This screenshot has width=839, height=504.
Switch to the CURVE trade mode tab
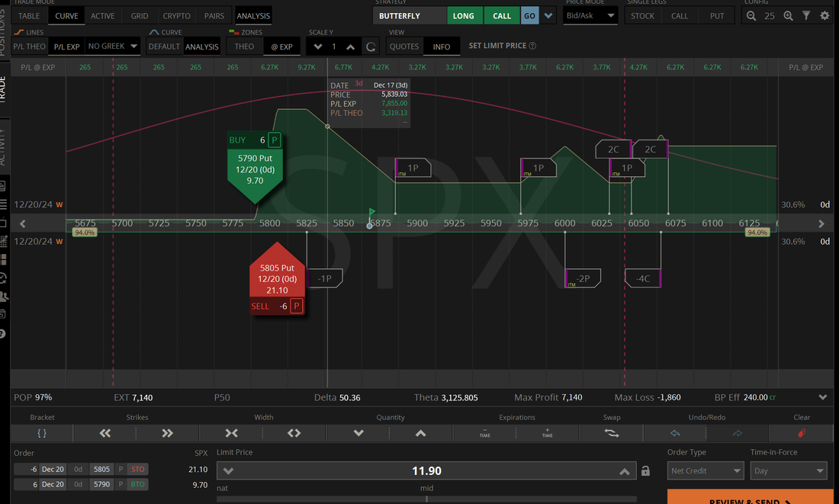click(x=66, y=16)
